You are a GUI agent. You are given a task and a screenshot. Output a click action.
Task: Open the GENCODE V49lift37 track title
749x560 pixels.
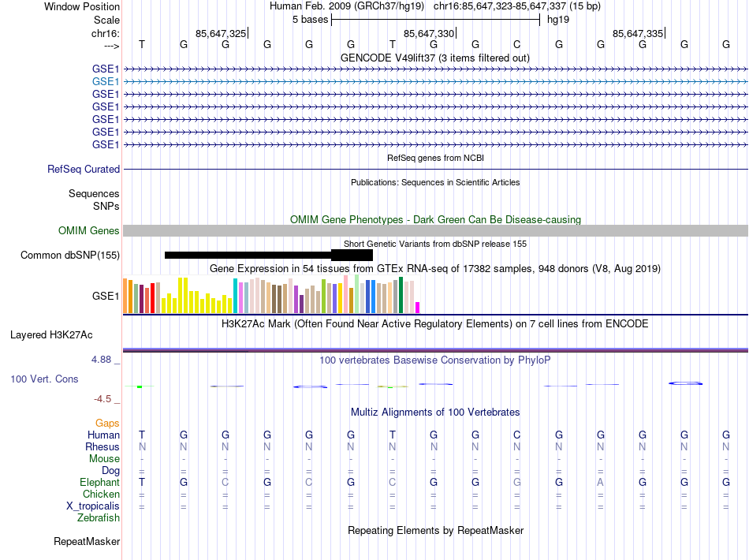click(434, 58)
